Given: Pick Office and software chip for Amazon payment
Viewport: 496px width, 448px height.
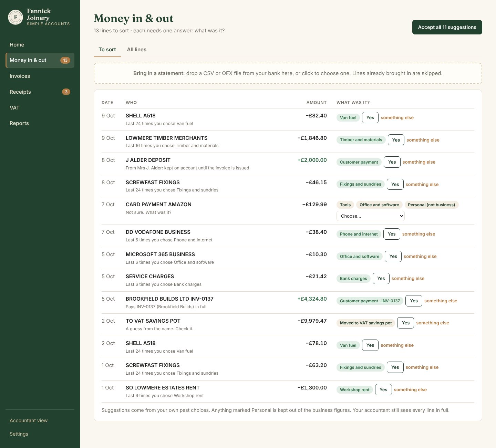Looking at the screenshot, I should pyautogui.click(x=379, y=205).
